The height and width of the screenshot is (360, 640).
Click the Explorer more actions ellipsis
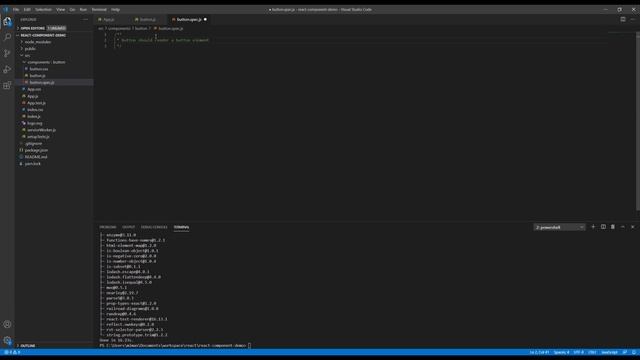click(x=85, y=19)
